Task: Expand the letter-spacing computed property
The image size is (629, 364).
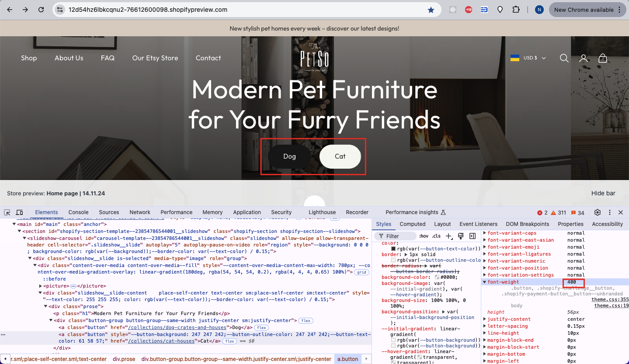Action: point(484,326)
